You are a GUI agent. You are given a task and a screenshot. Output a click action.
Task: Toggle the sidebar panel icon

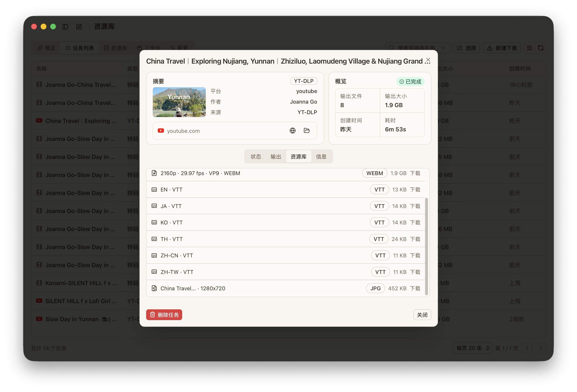[x=65, y=26]
